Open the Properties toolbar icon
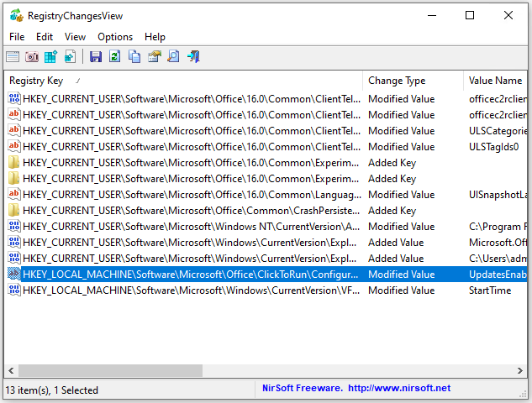The image size is (532, 403). (x=154, y=57)
